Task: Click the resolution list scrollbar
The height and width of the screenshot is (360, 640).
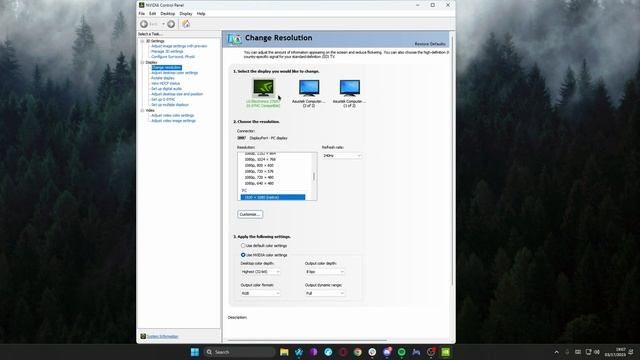Action: pos(314,176)
